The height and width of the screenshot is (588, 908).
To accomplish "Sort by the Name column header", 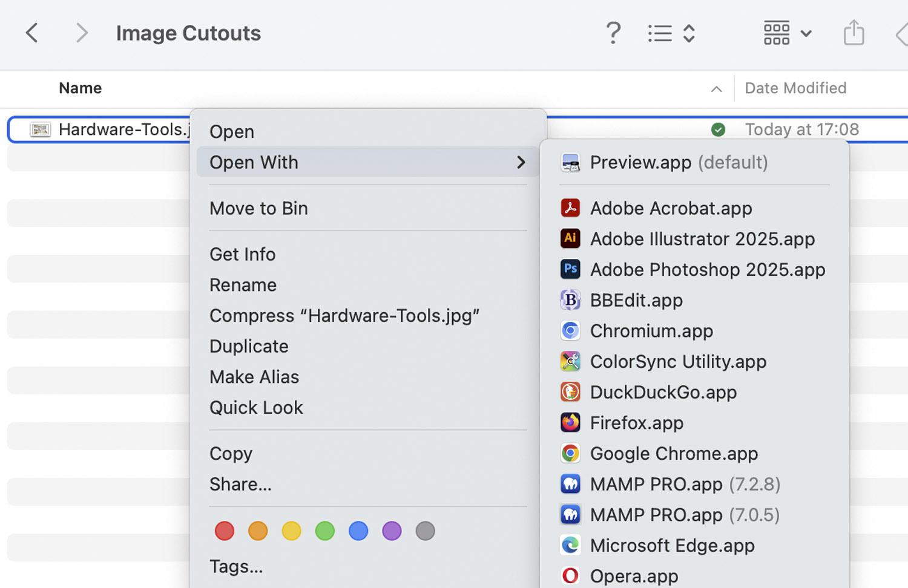I will 80,88.
